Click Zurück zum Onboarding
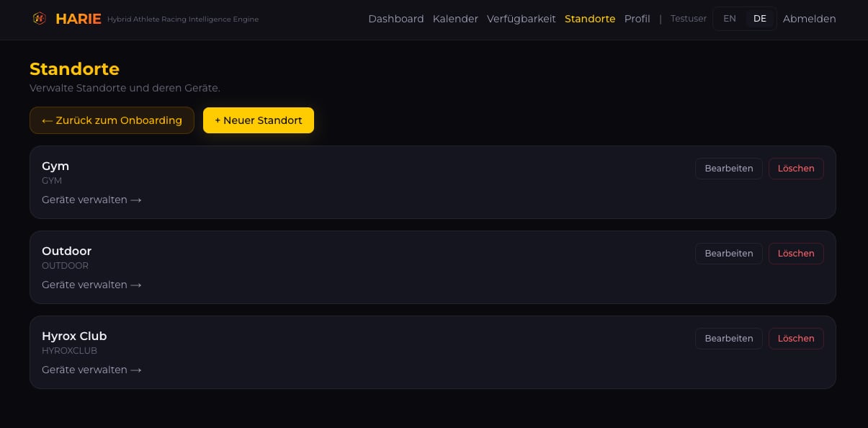Screen dimensions: 868x428 (112, 120)
